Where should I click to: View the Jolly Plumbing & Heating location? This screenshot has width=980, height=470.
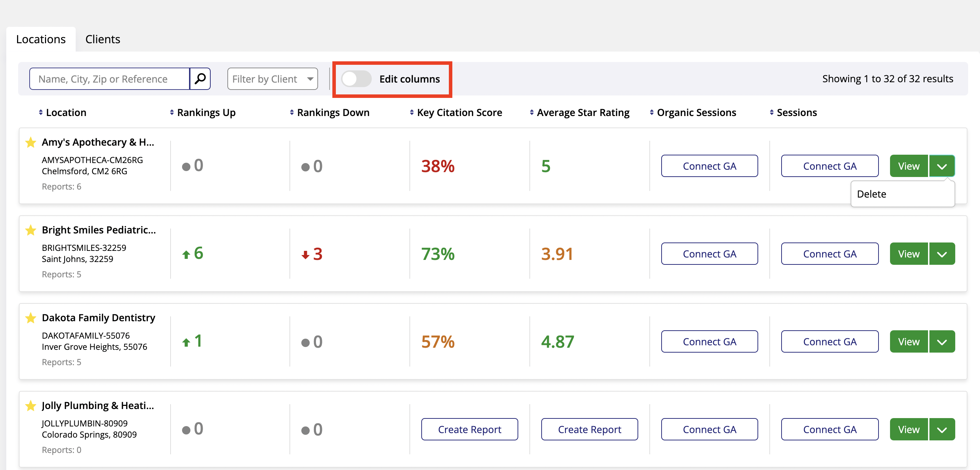(x=909, y=429)
